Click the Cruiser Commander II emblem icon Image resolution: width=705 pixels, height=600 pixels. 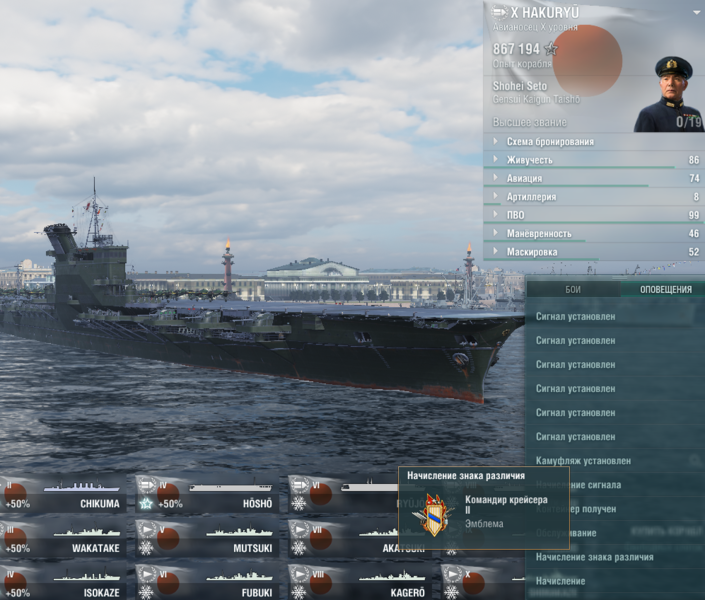[x=433, y=513]
